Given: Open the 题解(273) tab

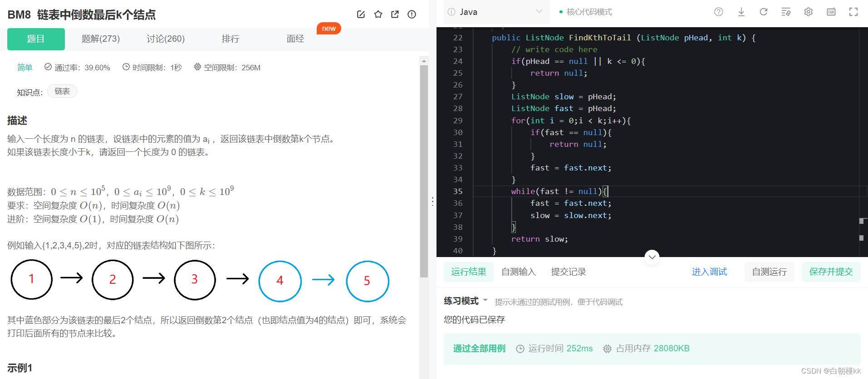Looking at the screenshot, I should click(101, 39).
